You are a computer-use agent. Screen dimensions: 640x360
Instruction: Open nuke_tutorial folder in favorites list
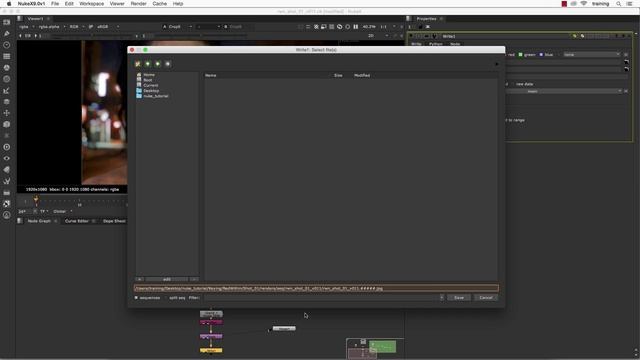[x=156, y=96]
